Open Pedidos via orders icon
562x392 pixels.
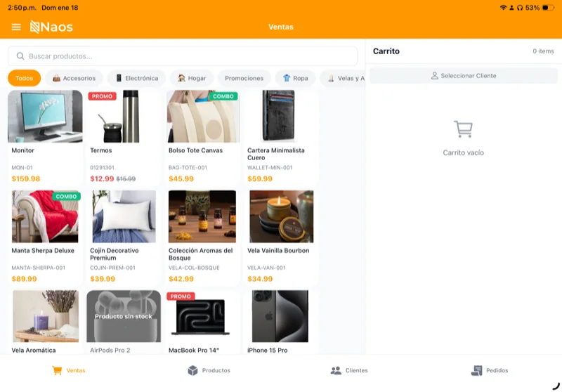(x=477, y=370)
